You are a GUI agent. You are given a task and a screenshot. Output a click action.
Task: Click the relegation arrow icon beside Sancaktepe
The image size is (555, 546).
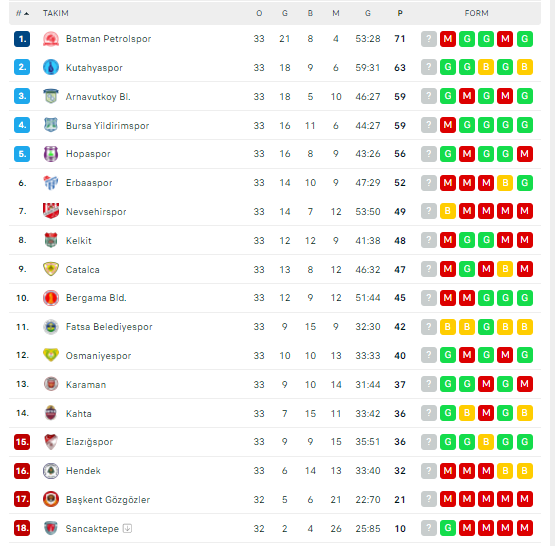(x=127, y=528)
